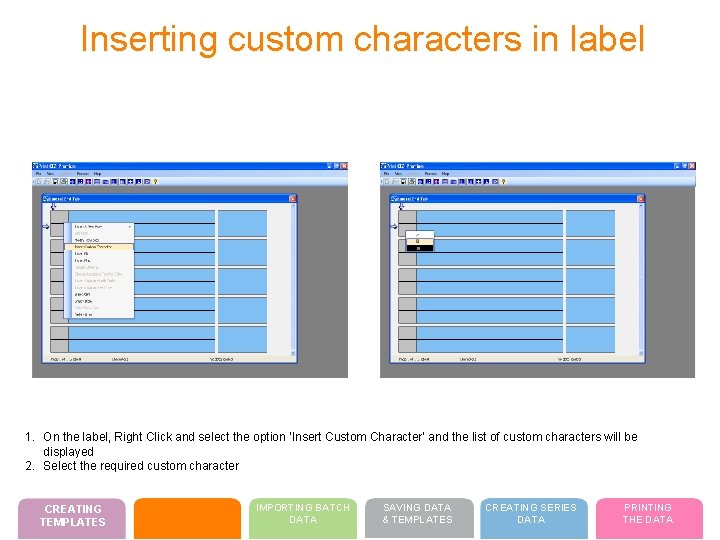Go to Importing Batch Data section
The height and width of the screenshot is (540, 720).
click(303, 518)
